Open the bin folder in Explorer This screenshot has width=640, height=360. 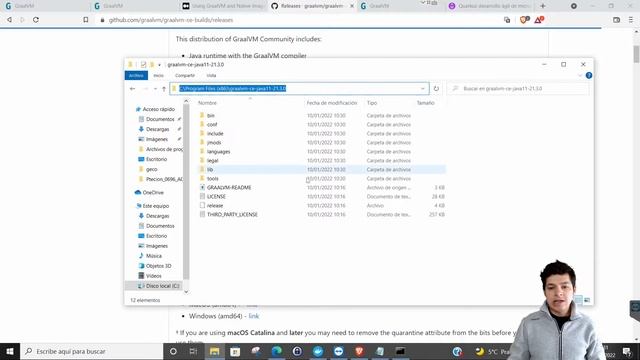211,116
